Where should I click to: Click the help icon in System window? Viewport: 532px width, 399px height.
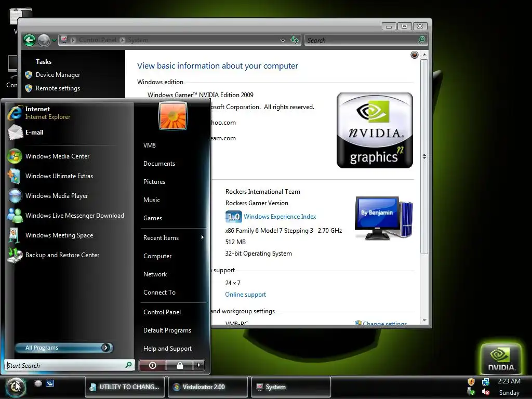coord(414,55)
